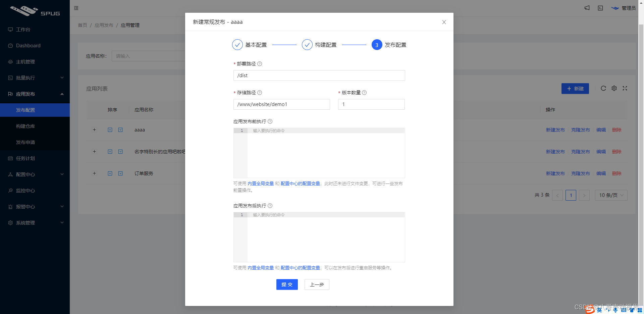Select 发布申请 submenu item
644x314 pixels.
(x=35, y=142)
